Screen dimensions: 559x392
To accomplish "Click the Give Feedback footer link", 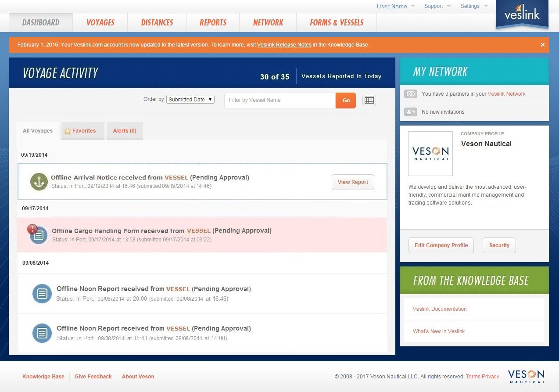I will coord(93,377).
